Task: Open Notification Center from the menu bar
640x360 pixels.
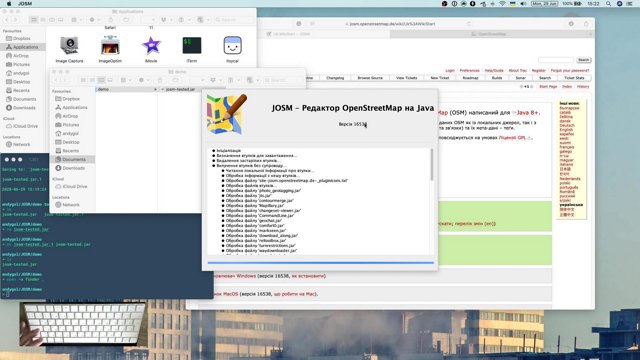Action: [x=629, y=4]
